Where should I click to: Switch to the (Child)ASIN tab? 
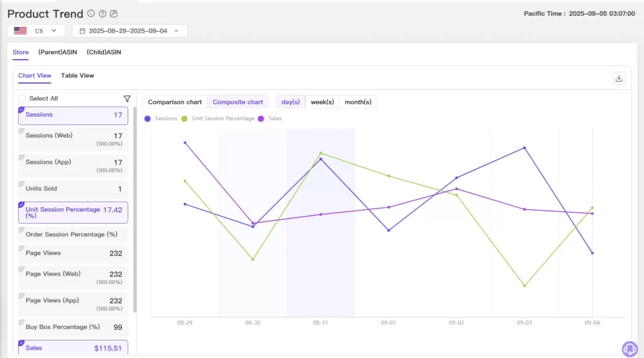104,52
